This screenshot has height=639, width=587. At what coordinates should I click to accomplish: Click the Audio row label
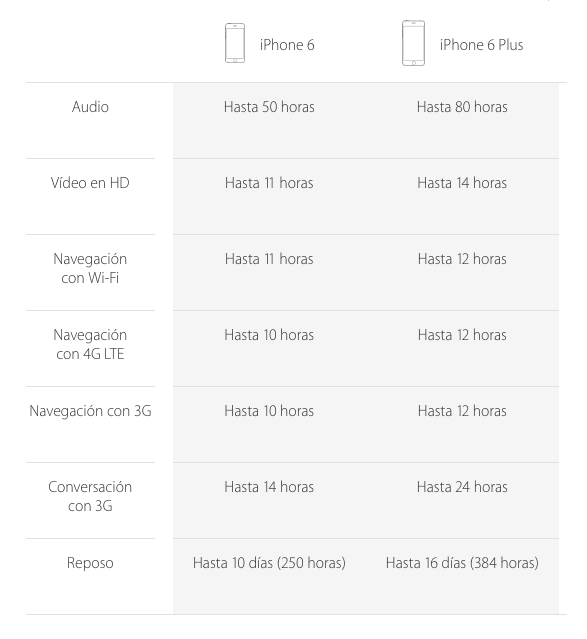(x=90, y=107)
